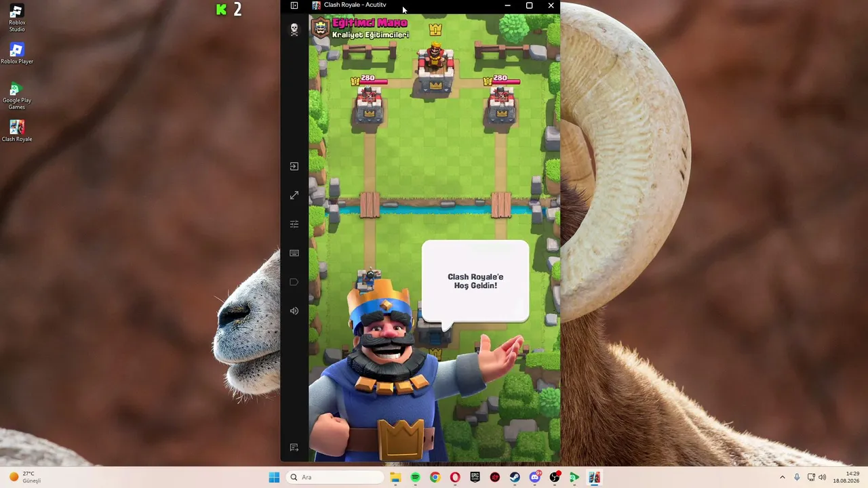The height and width of the screenshot is (488, 868).
Task: Open the feedback icon at the sidebar bottom
Action: click(x=294, y=447)
